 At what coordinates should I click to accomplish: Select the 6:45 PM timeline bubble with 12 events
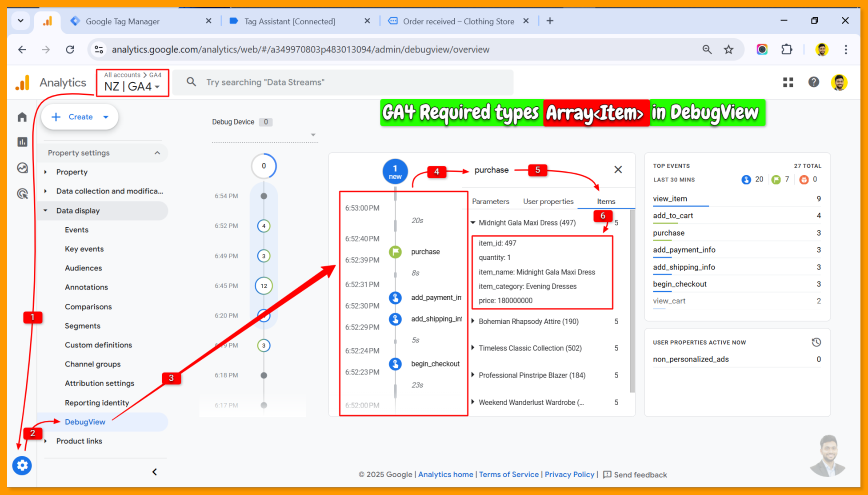click(x=264, y=286)
